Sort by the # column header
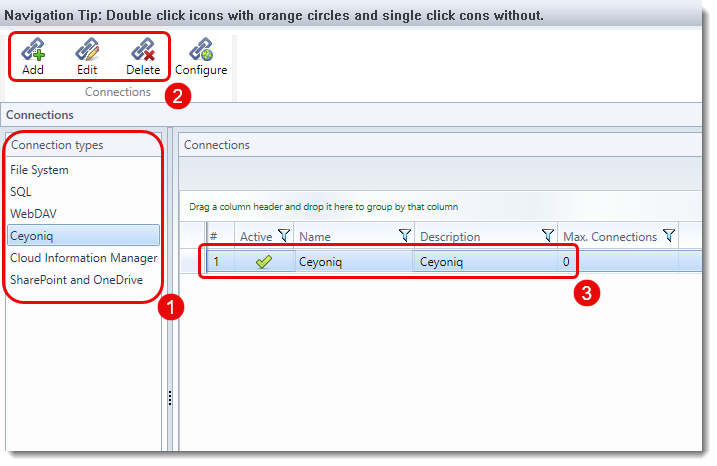 coord(220,236)
